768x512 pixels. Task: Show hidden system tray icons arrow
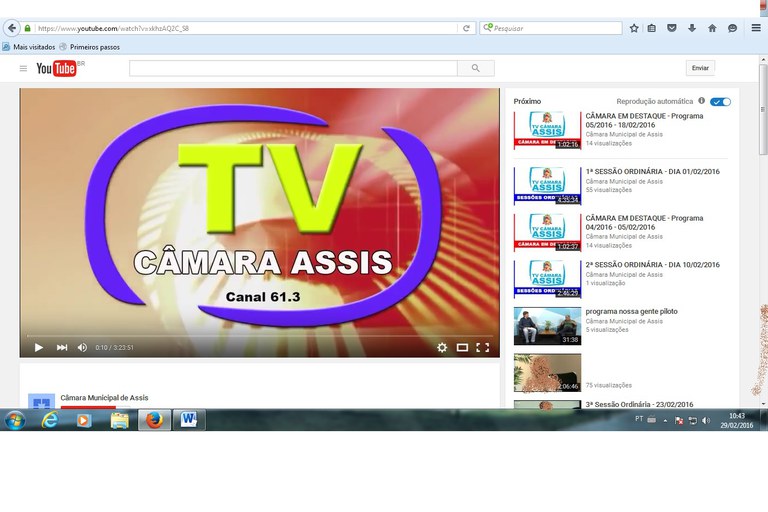tap(665, 421)
